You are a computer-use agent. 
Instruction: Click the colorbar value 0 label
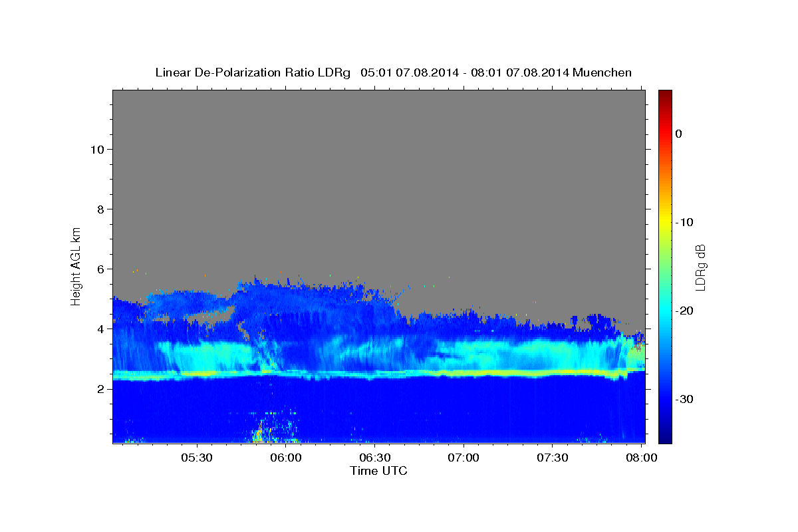coord(679,134)
